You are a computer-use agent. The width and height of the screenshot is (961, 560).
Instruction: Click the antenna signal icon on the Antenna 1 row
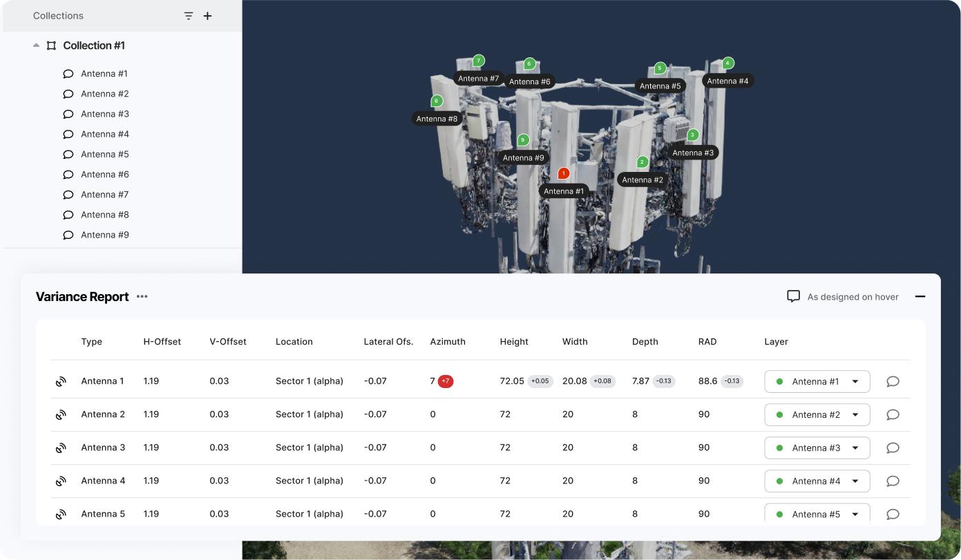[61, 380]
